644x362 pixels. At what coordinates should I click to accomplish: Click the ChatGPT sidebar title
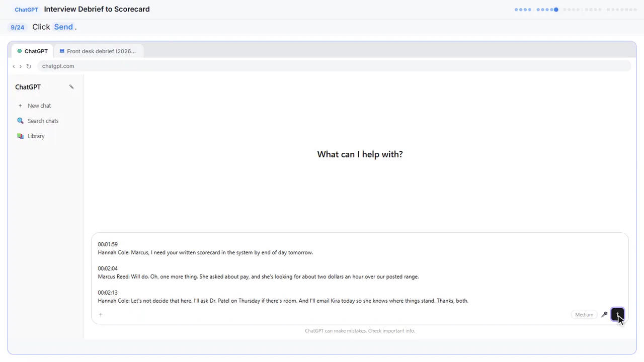(x=28, y=87)
